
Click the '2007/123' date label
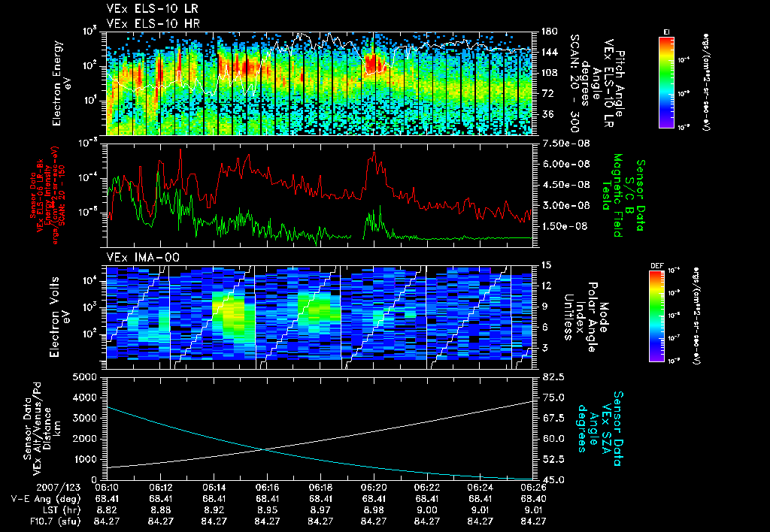(x=59, y=488)
